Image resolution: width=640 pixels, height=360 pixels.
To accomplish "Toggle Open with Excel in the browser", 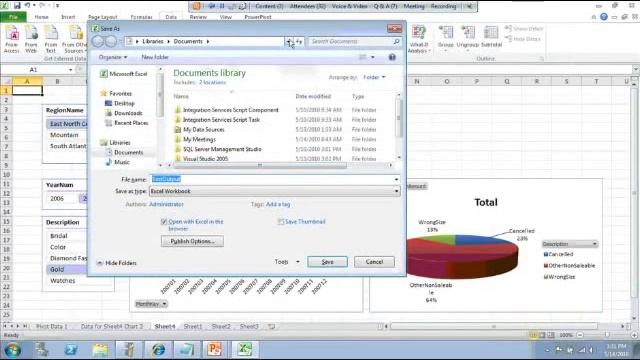I will click(164, 222).
